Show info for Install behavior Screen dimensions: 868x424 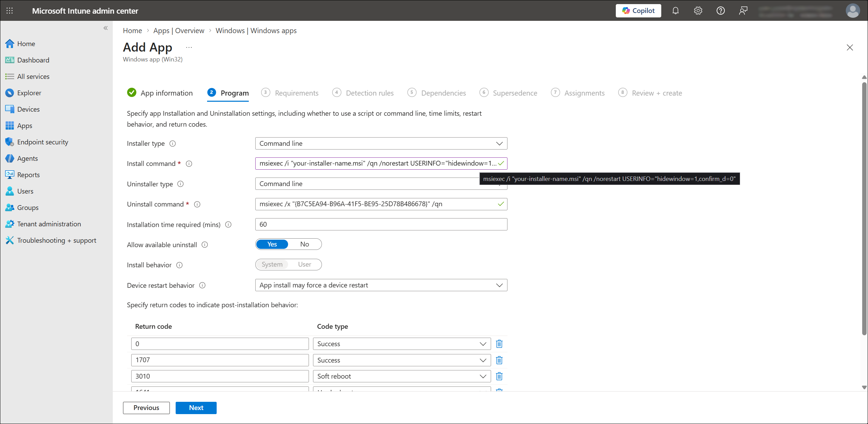pos(179,265)
